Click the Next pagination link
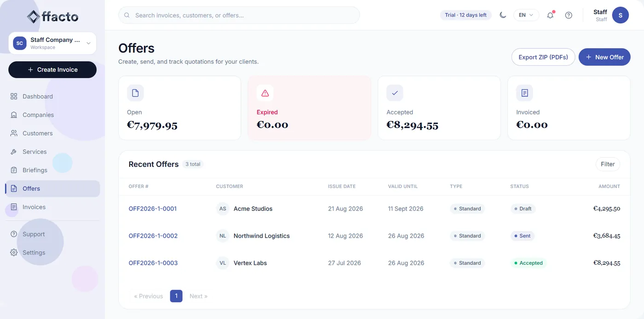 (198, 296)
